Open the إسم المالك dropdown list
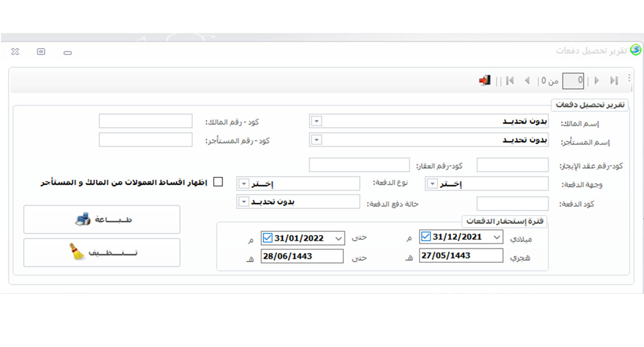 317,121
